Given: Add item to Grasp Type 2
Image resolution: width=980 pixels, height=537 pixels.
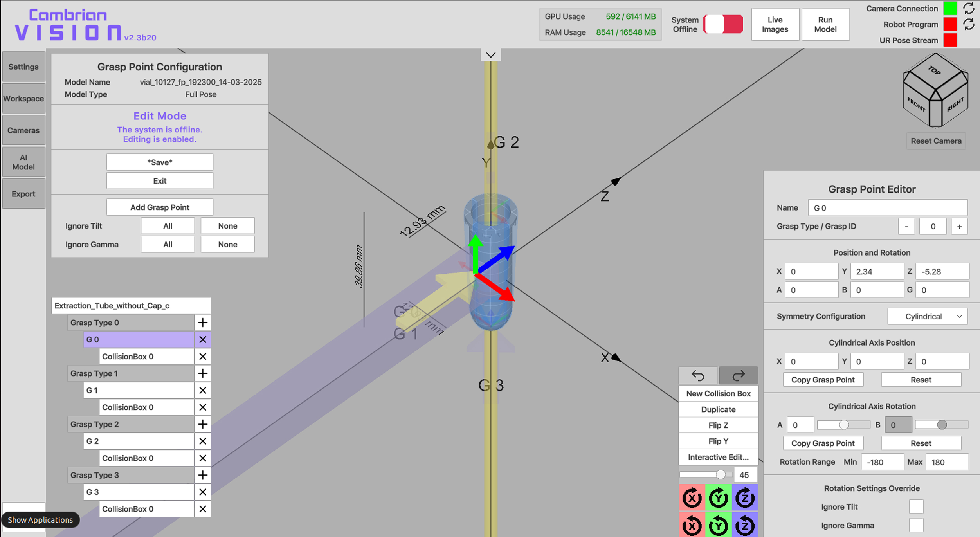Looking at the screenshot, I should coord(202,424).
